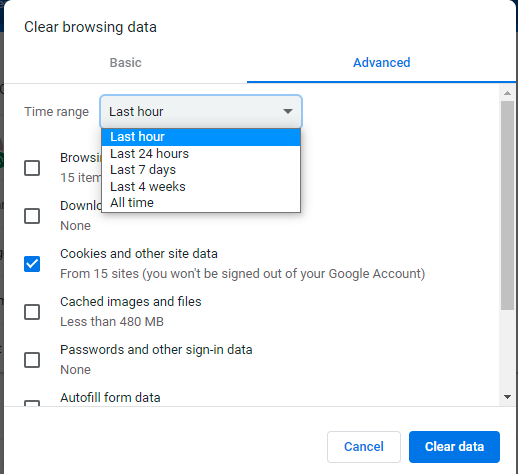Check Autofill form data box
Screen dimensions: 518x474
pos(32,403)
